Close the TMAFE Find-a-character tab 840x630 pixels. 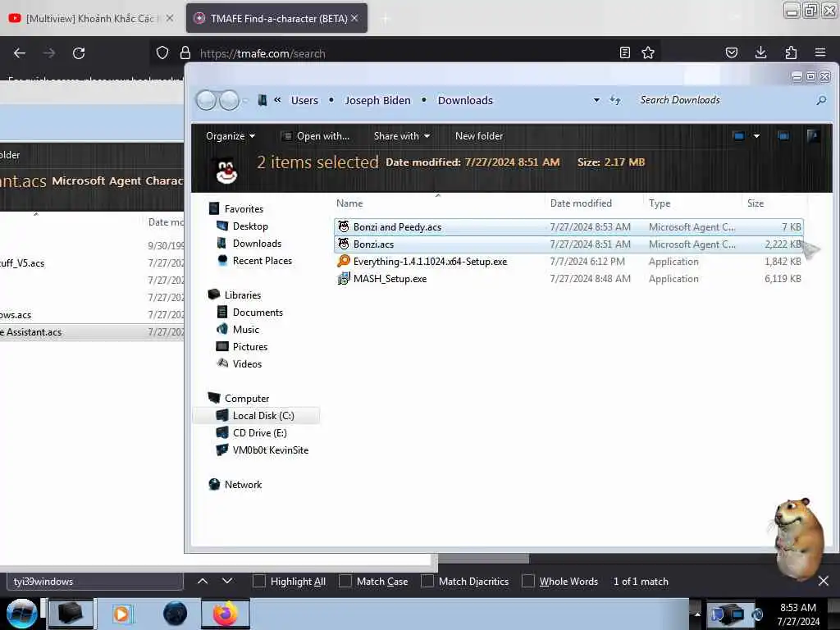(354, 18)
